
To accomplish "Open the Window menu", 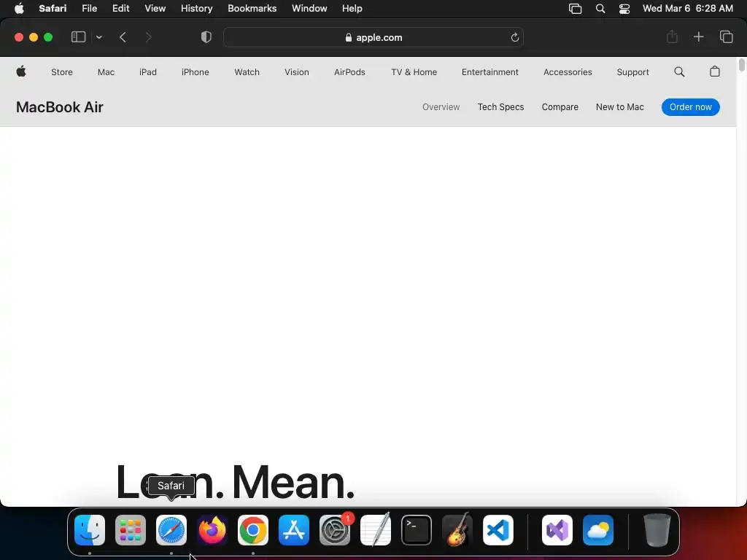I will coord(309,9).
